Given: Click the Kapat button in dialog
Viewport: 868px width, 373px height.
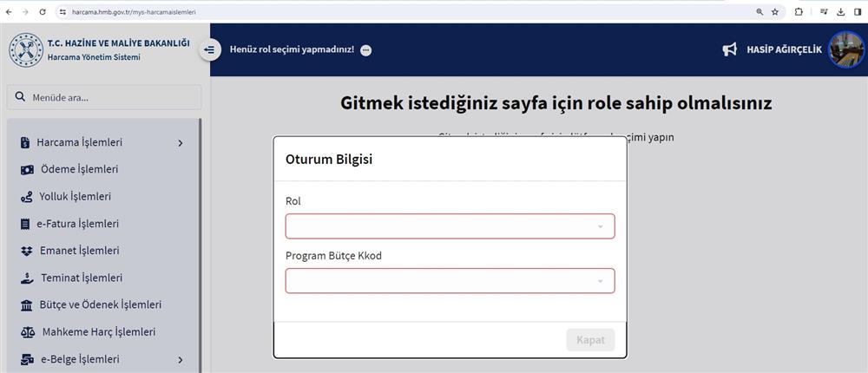Looking at the screenshot, I should pos(590,340).
